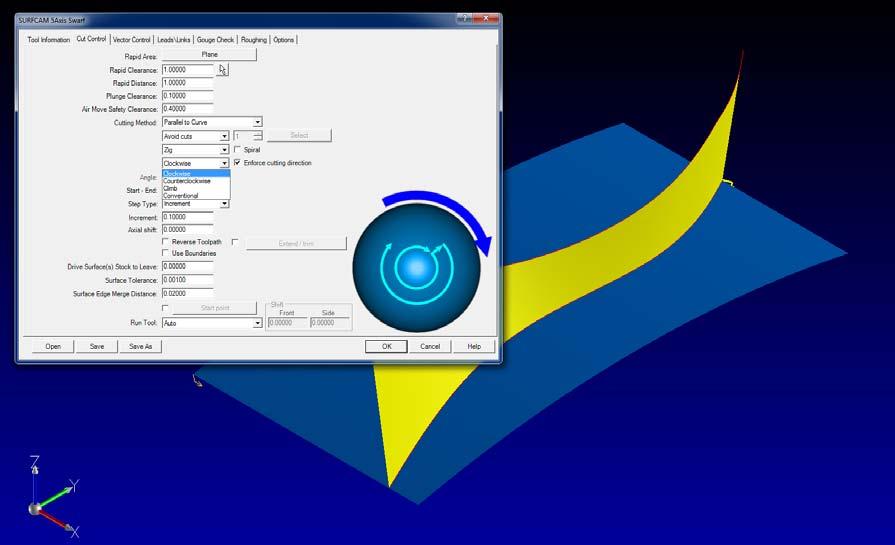Switch to the Options tab
The image size is (895, 545).
tap(283, 39)
